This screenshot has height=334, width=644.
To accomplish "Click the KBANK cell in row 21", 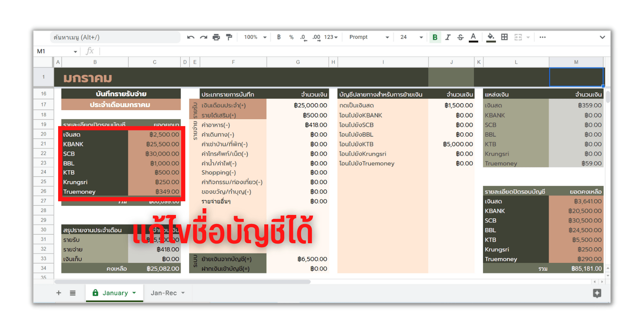I will 95,144.
